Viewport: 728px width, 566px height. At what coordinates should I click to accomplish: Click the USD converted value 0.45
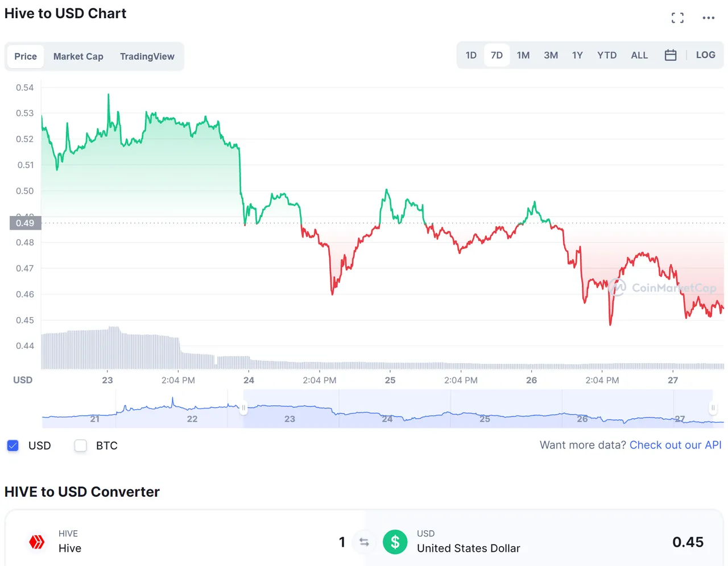[x=688, y=542]
